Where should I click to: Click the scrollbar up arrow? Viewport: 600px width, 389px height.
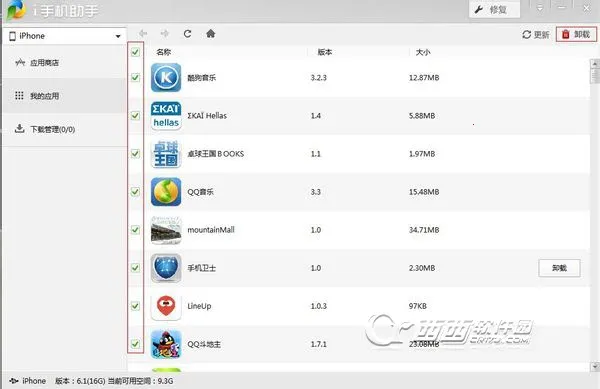(x=595, y=63)
